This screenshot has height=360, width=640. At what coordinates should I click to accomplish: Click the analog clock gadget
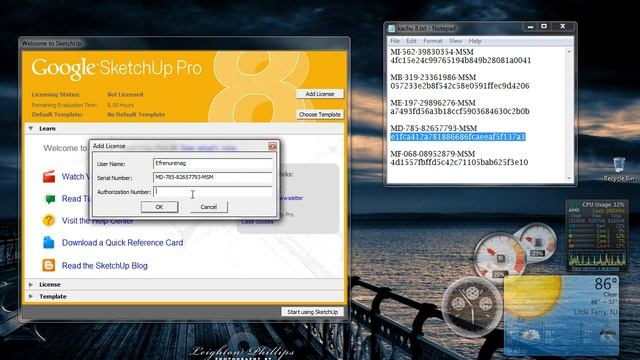point(472,306)
